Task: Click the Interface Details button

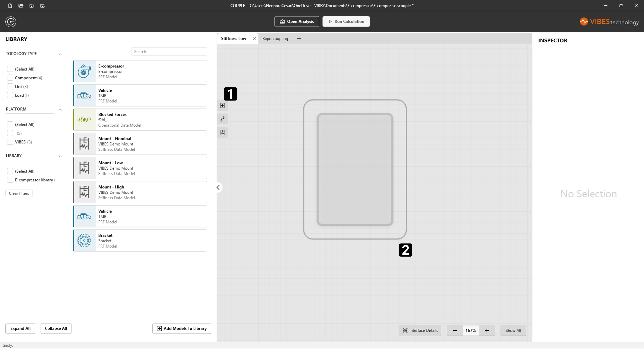Action: click(420, 331)
